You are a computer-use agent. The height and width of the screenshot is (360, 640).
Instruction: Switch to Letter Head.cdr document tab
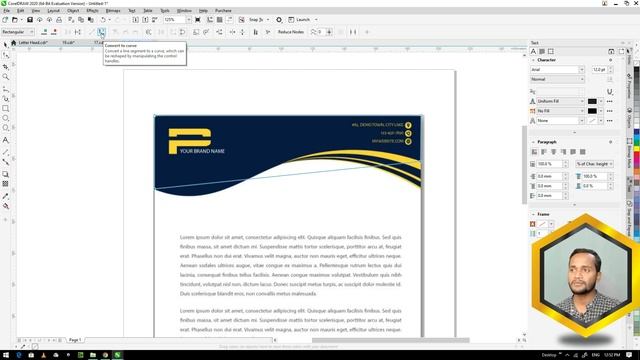pos(33,43)
